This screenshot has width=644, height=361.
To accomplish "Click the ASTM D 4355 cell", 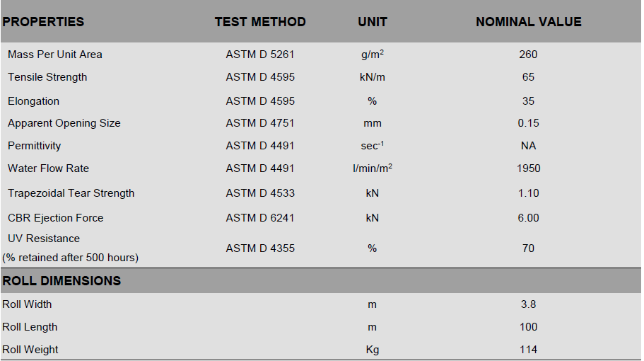I will 260,248.
